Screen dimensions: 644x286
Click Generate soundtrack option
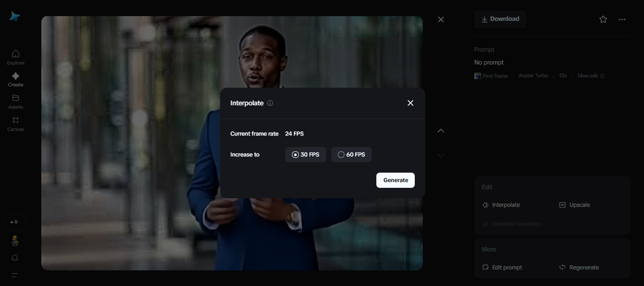point(513,224)
